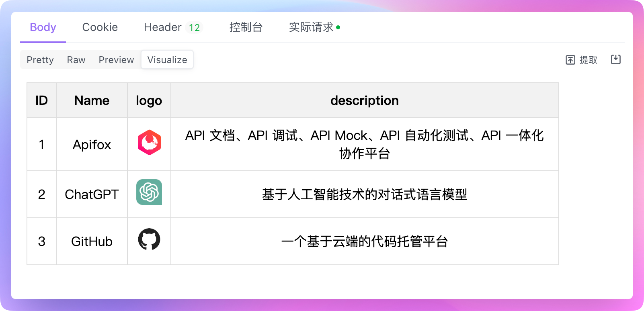Select the GitHub name cell
Screen dimensions: 644x311
pyautogui.click(x=92, y=241)
